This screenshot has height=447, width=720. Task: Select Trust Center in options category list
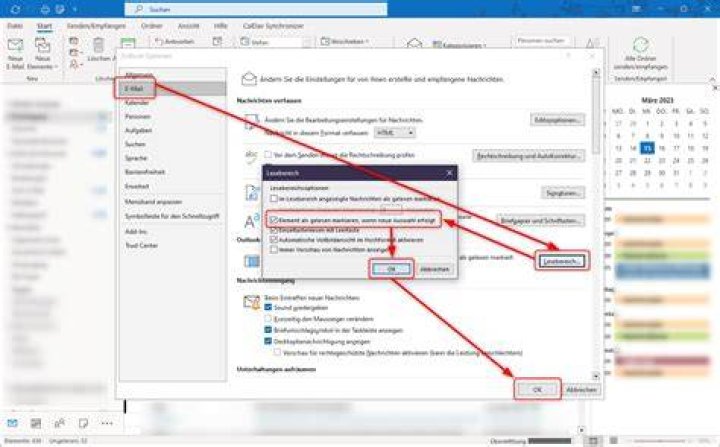coord(172,245)
